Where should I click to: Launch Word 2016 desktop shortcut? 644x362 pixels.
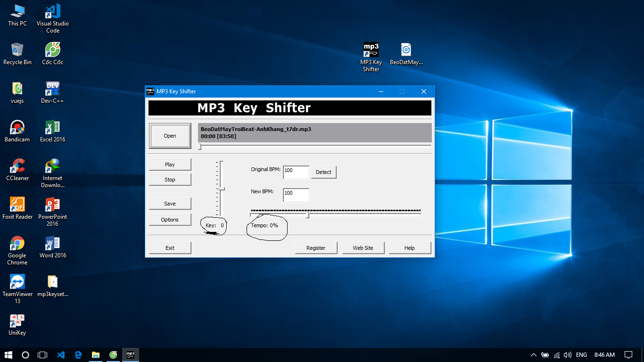[53, 247]
